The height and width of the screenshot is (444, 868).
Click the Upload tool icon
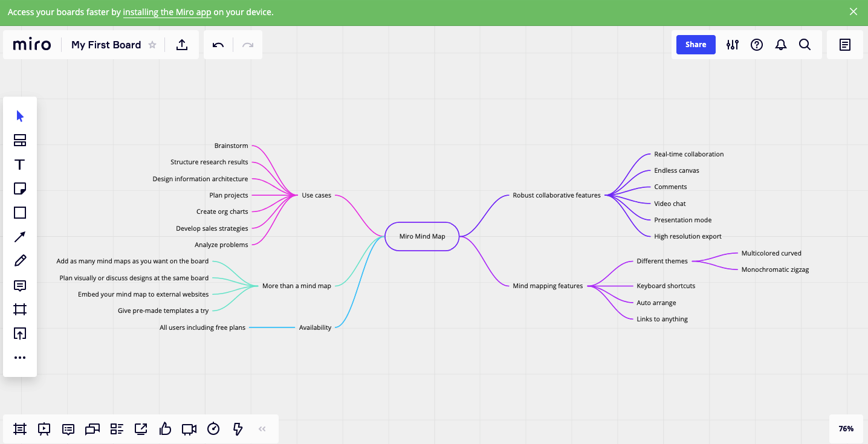click(20, 333)
